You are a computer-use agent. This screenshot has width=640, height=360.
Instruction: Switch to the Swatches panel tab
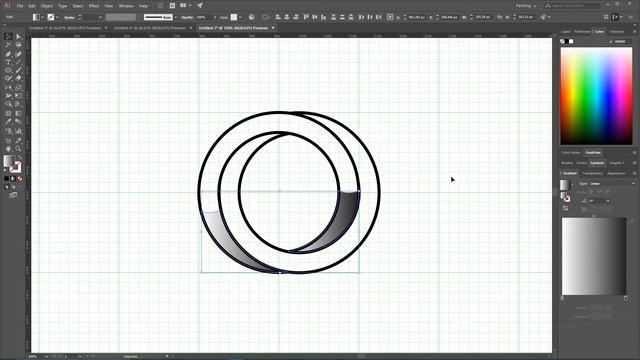click(x=593, y=153)
